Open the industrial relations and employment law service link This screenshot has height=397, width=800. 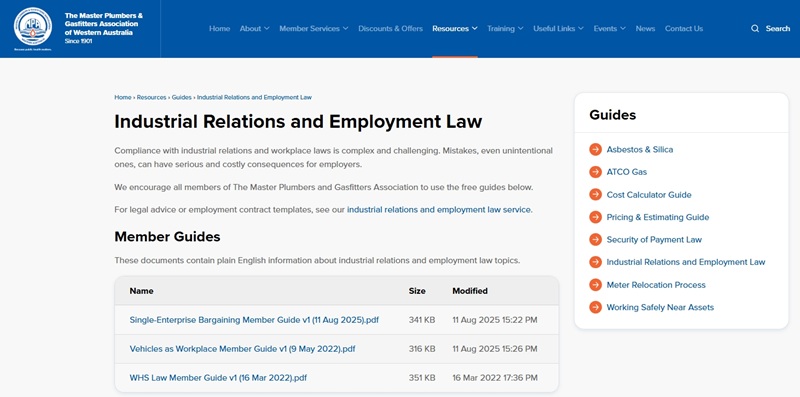[439, 210]
